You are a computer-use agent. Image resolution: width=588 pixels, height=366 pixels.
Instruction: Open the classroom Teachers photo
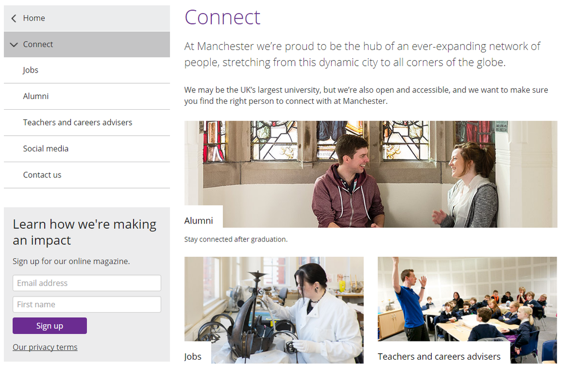point(467,298)
